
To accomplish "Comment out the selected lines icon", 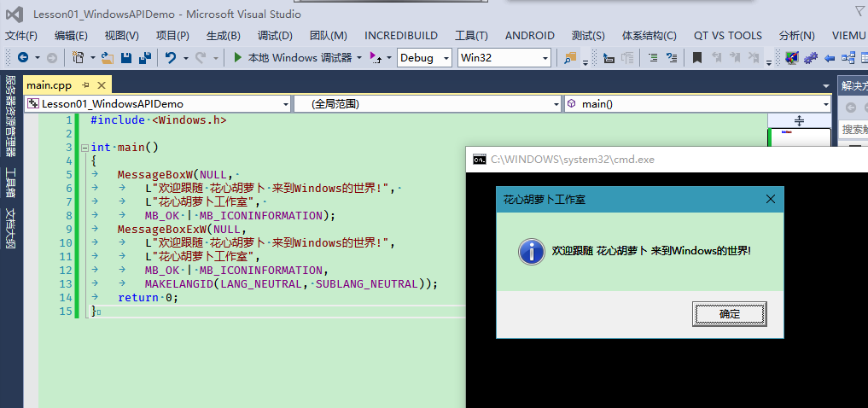I will 653,57.
